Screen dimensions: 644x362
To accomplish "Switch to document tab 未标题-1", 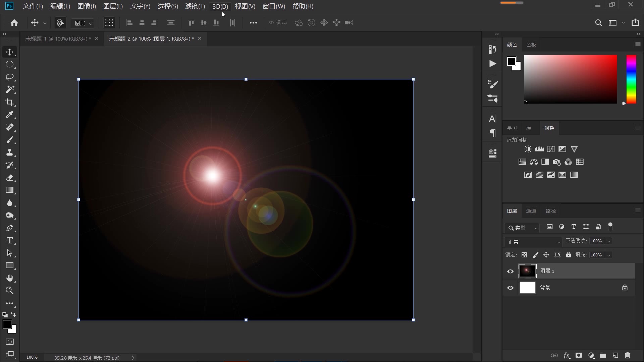I will tap(58, 39).
